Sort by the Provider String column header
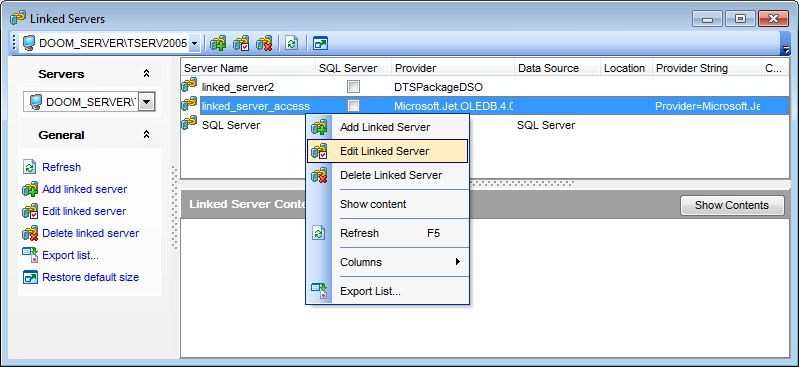 point(707,68)
